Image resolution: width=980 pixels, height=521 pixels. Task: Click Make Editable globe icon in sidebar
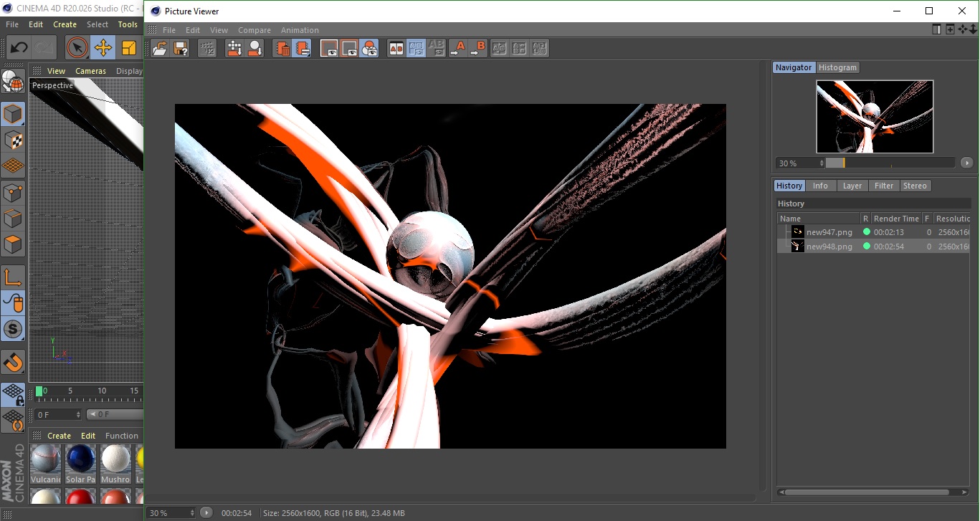coord(12,82)
